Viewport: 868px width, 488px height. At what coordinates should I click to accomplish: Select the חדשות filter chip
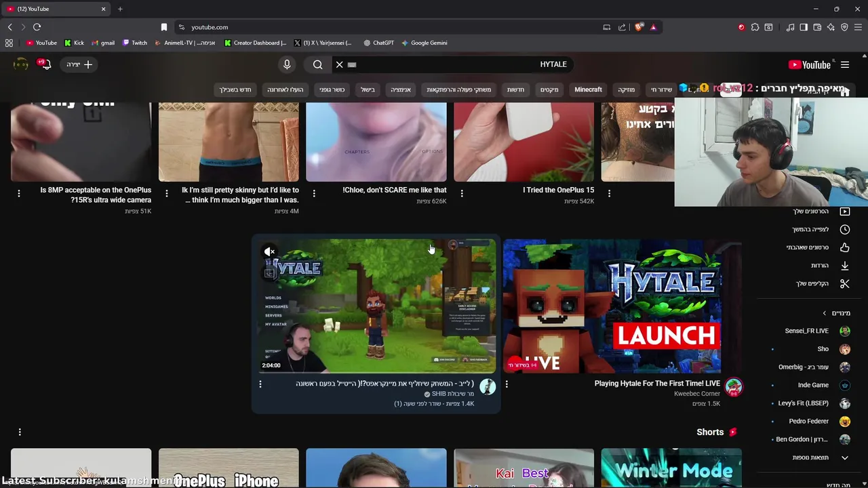pyautogui.click(x=516, y=89)
